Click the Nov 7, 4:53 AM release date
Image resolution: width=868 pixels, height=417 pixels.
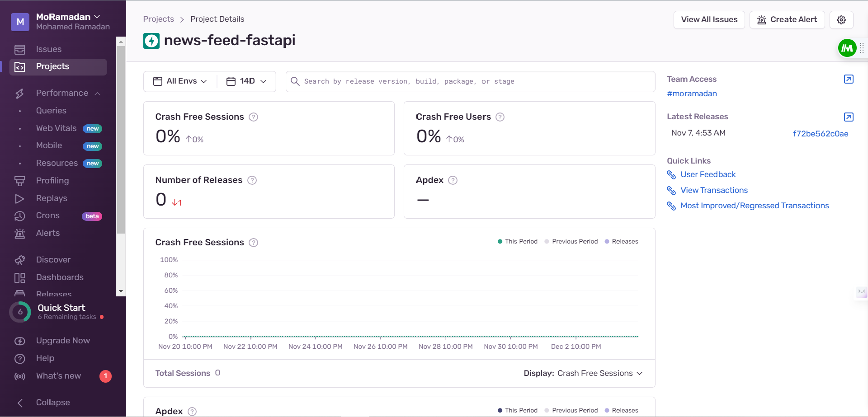tap(698, 133)
